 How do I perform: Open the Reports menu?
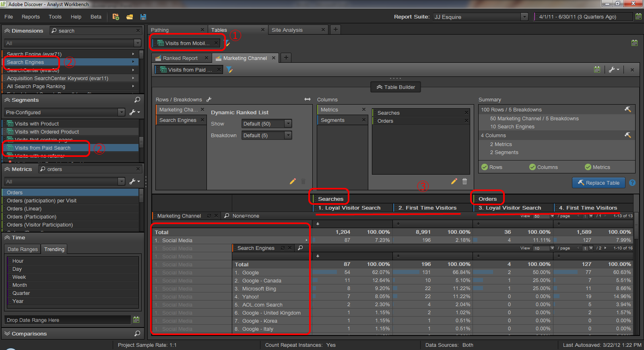click(x=31, y=17)
